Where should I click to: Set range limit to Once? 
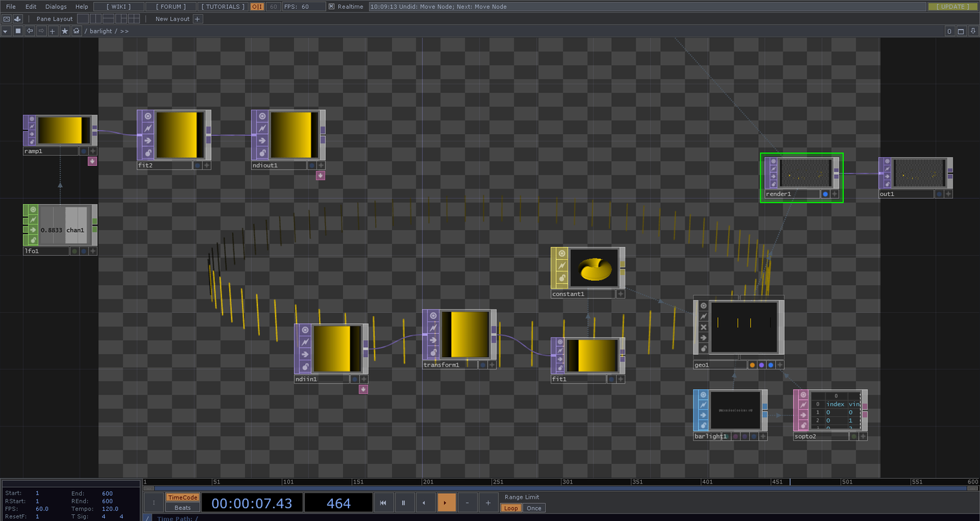pyautogui.click(x=534, y=508)
